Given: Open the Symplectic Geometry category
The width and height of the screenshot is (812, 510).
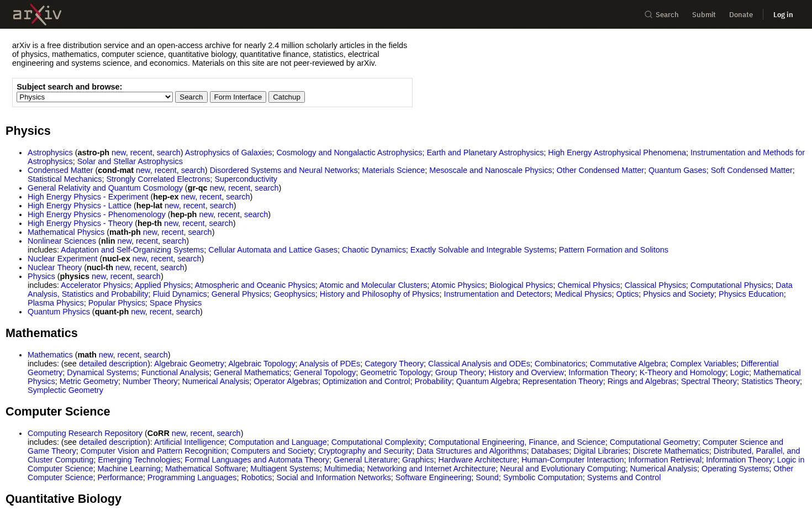Looking at the screenshot, I should coord(65,390).
